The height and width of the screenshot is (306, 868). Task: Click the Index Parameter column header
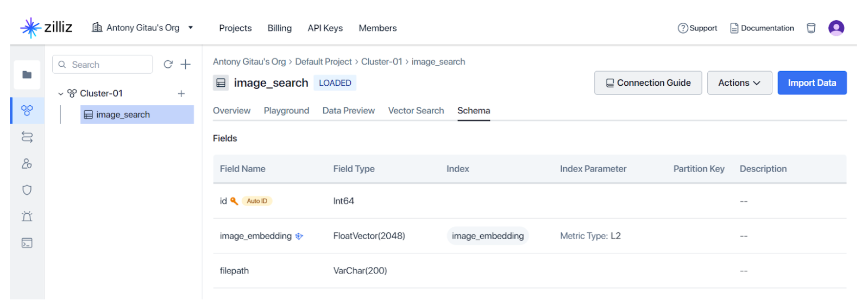click(593, 169)
